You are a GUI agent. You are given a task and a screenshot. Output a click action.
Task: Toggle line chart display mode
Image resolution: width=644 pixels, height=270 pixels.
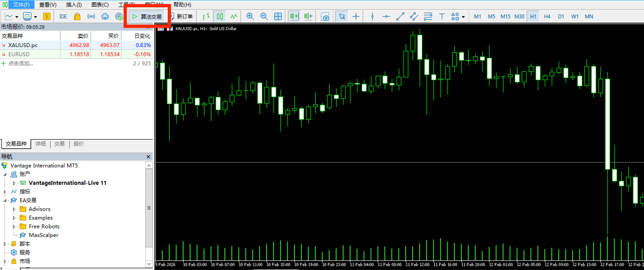[x=233, y=16]
